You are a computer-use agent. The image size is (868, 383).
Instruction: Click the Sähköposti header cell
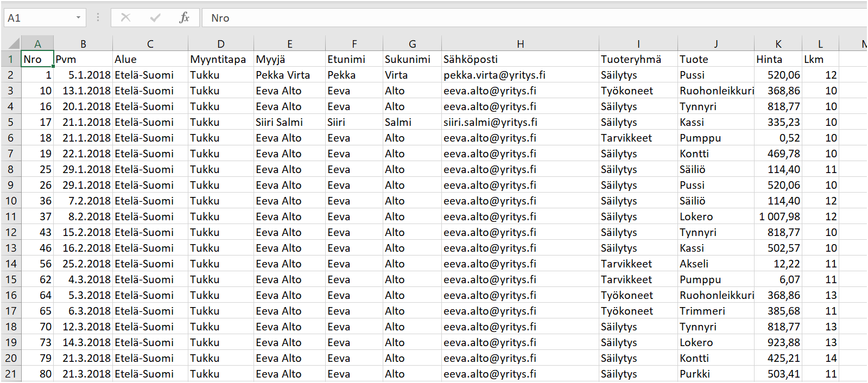[x=521, y=59]
